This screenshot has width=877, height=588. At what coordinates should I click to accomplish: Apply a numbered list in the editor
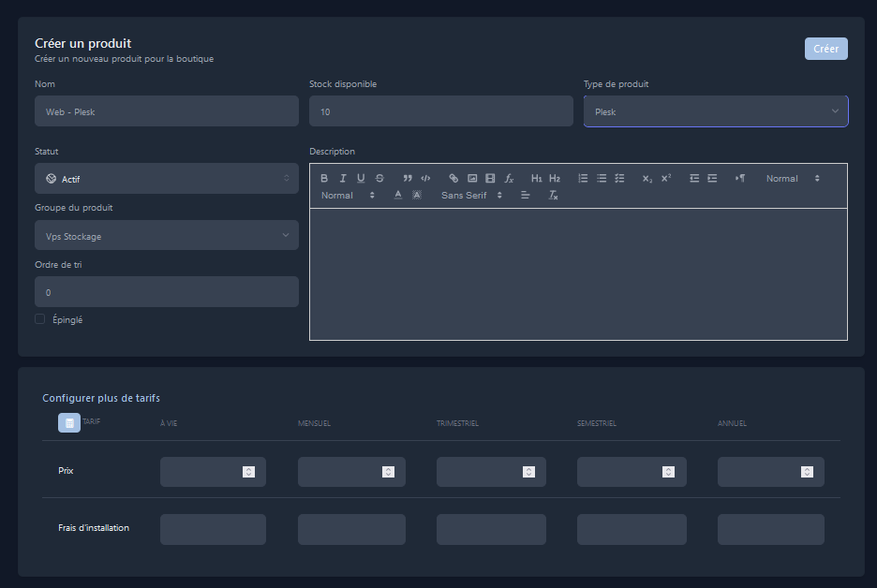[x=583, y=178]
